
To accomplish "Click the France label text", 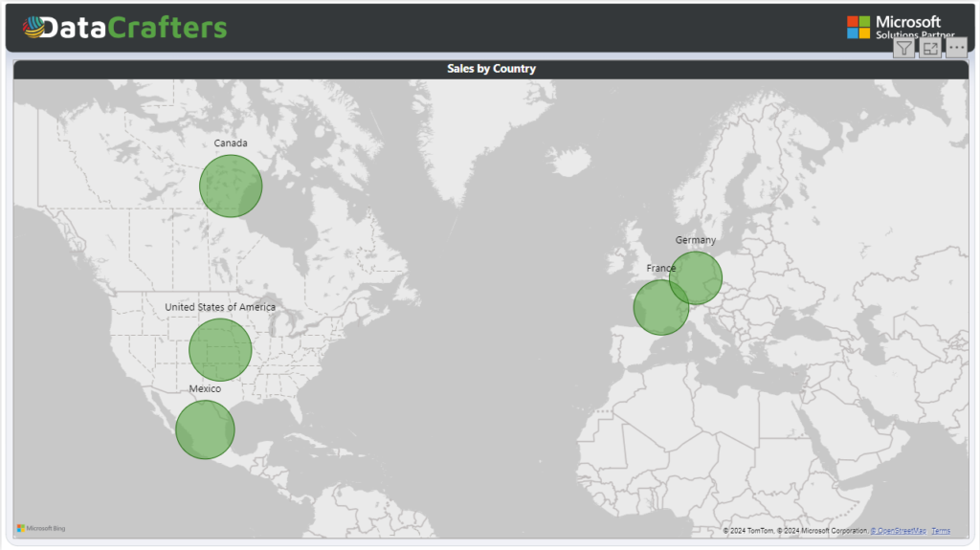I will 660,269.
